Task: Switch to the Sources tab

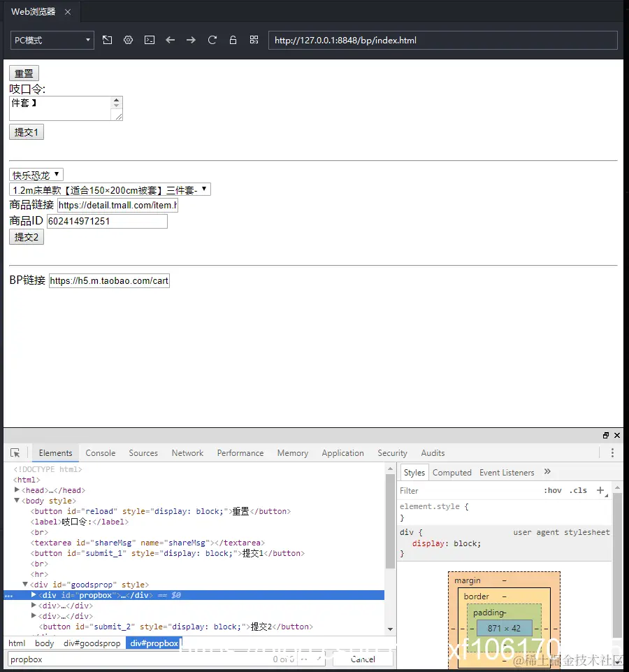Action: 143,453
